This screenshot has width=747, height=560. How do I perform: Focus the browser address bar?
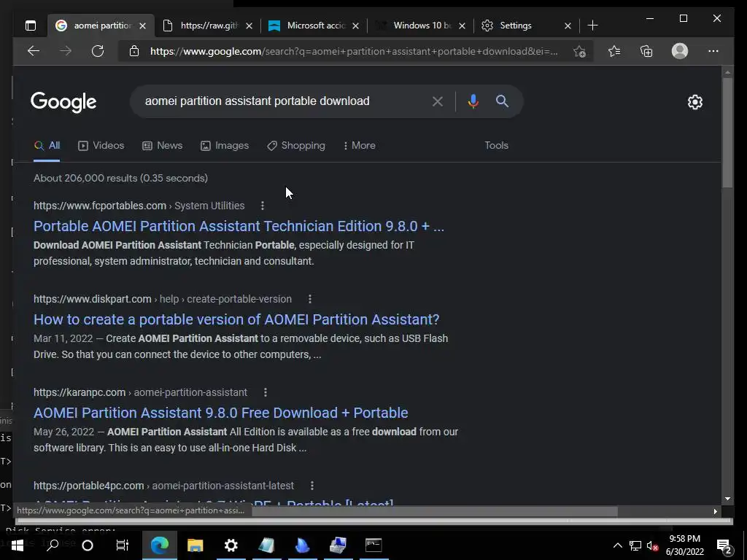[354, 52]
